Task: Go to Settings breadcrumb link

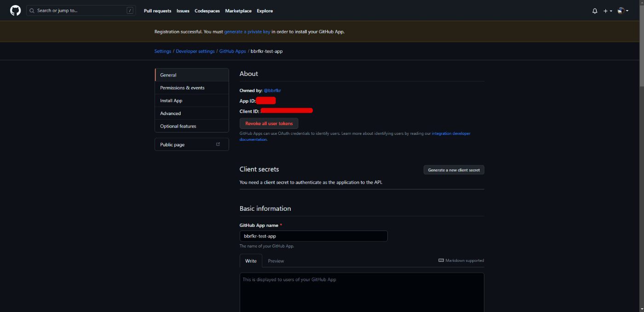Action: [163, 51]
